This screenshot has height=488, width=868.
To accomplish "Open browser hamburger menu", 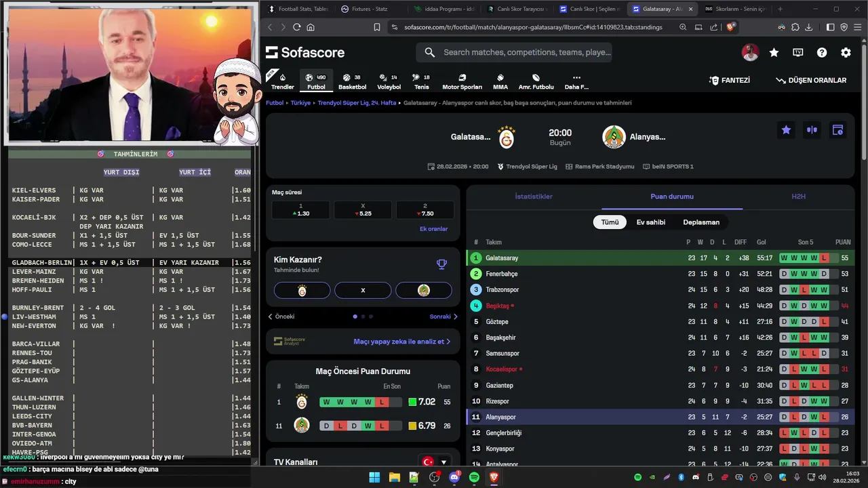I will coord(858,27).
